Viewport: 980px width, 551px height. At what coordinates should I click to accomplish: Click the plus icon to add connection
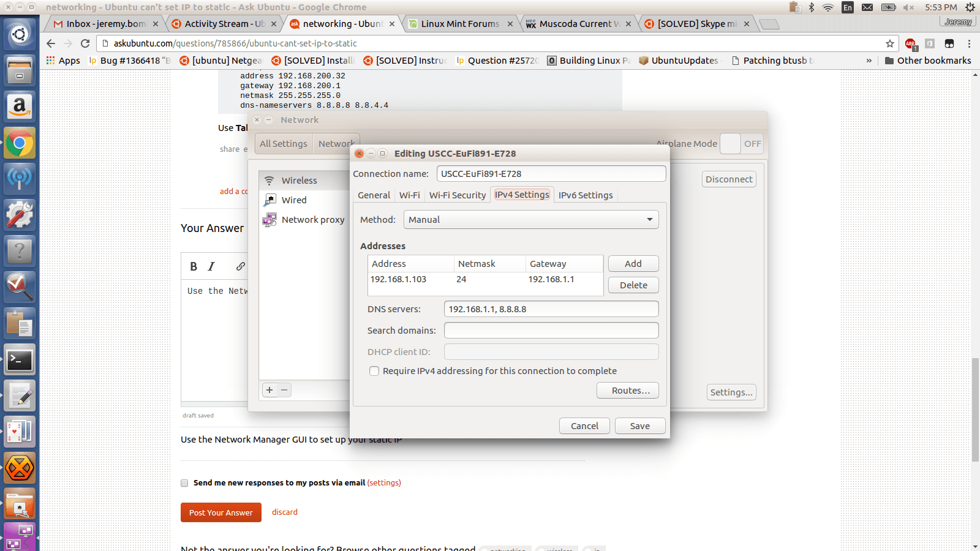269,390
